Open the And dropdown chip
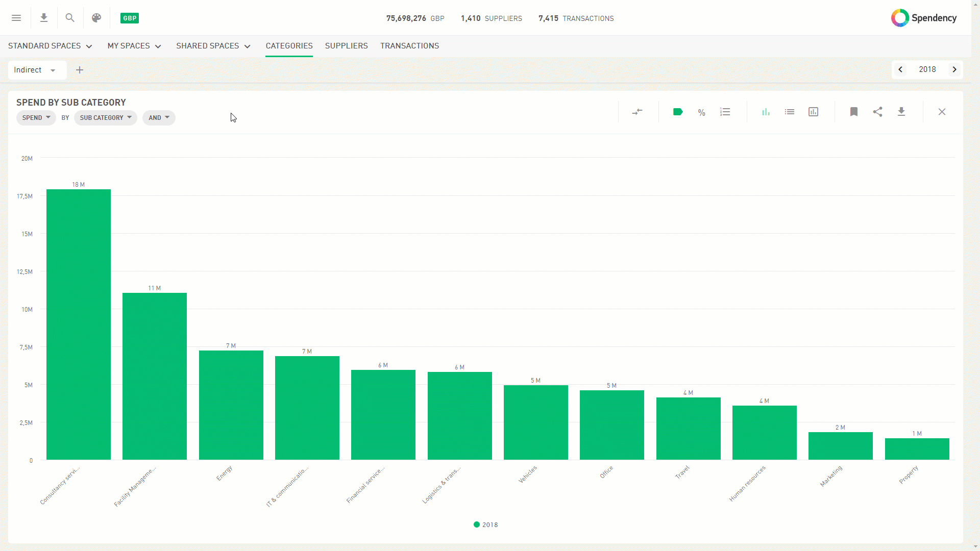Viewport: 980px width, 551px height. pyautogui.click(x=159, y=118)
